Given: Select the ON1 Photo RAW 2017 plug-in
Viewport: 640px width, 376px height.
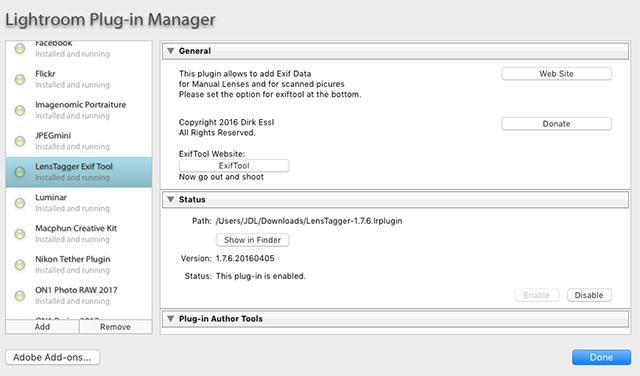Looking at the screenshot, I should [x=79, y=296].
